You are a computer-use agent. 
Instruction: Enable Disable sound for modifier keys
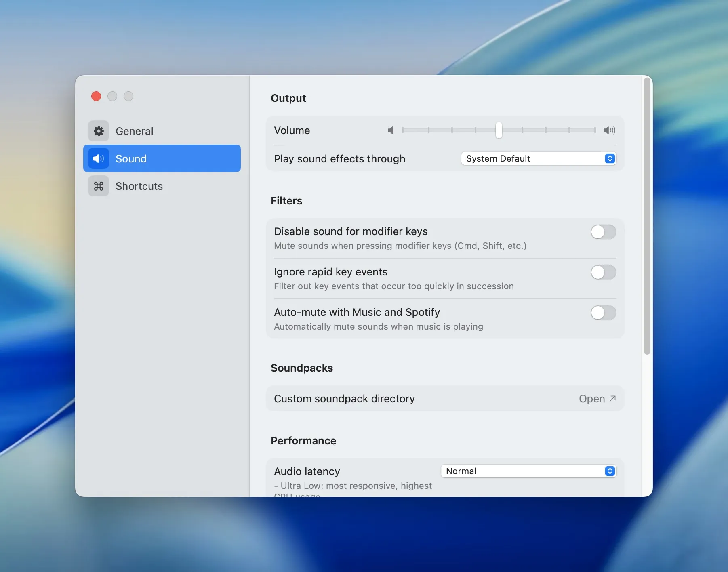tap(603, 232)
